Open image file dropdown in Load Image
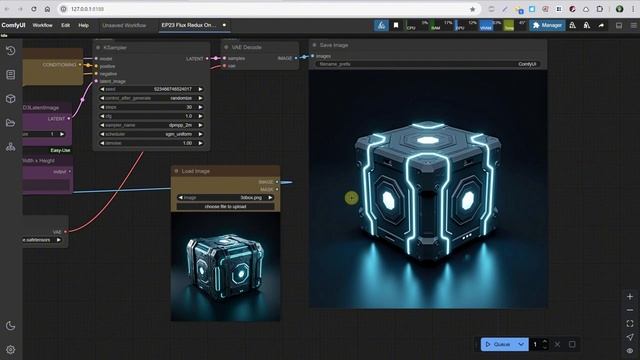The image size is (640, 360). click(x=225, y=198)
